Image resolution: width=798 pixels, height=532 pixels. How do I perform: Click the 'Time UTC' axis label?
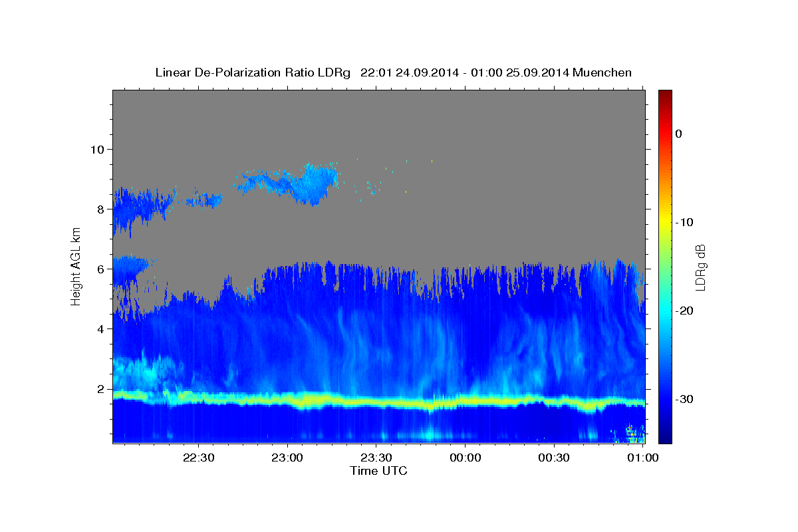[378, 471]
